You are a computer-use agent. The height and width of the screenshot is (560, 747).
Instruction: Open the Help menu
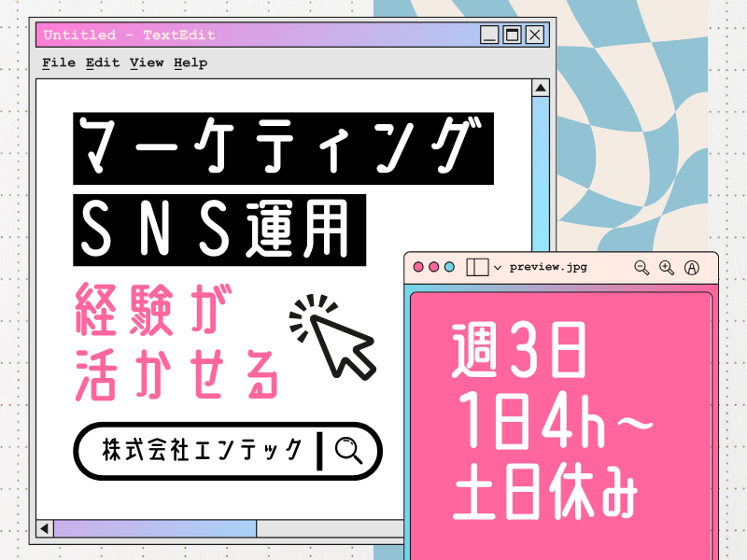(x=190, y=63)
